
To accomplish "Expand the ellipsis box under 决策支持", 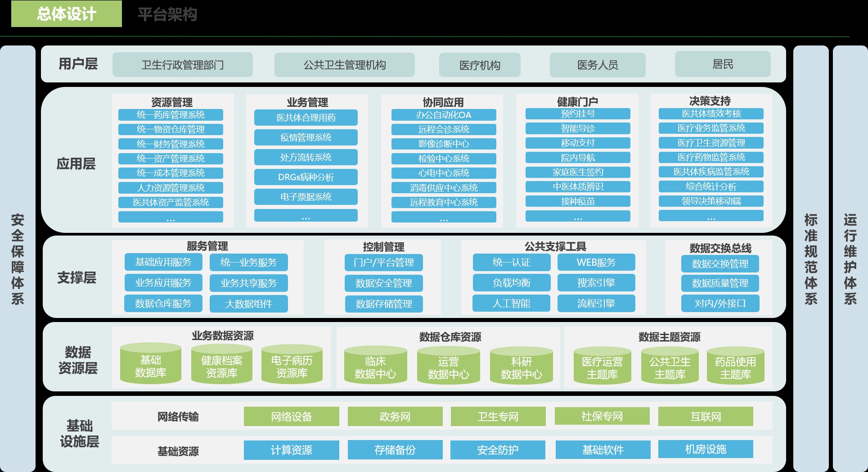I will point(711,216).
